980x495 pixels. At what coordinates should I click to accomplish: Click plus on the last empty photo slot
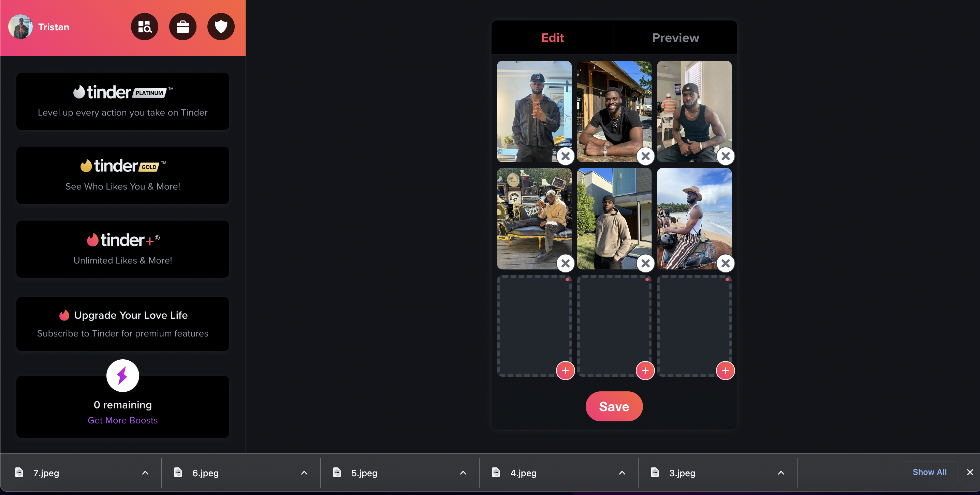tap(725, 370)
